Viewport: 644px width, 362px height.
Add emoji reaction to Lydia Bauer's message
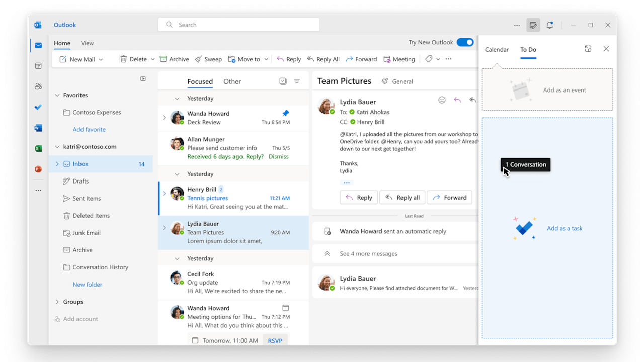pyautogui.click(x=442, y=100)
